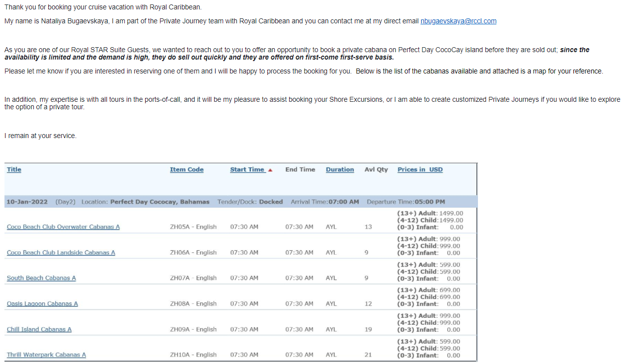The width and height of the screenshot is (628, 364).
Task: Click available quantity 13 for Overwater Cabanas
Action: (368, 227)
